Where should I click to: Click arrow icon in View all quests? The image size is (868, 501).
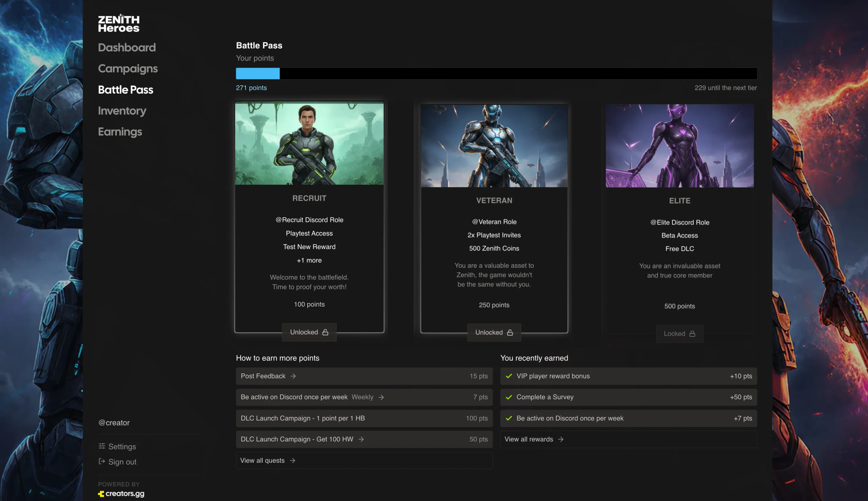[x=293, y=461]
